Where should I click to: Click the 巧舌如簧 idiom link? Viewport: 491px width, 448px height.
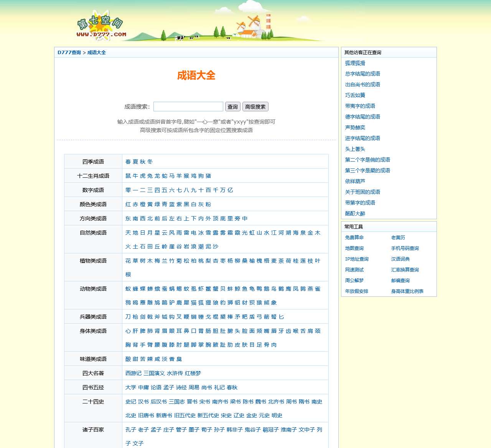tap(354, 95)
